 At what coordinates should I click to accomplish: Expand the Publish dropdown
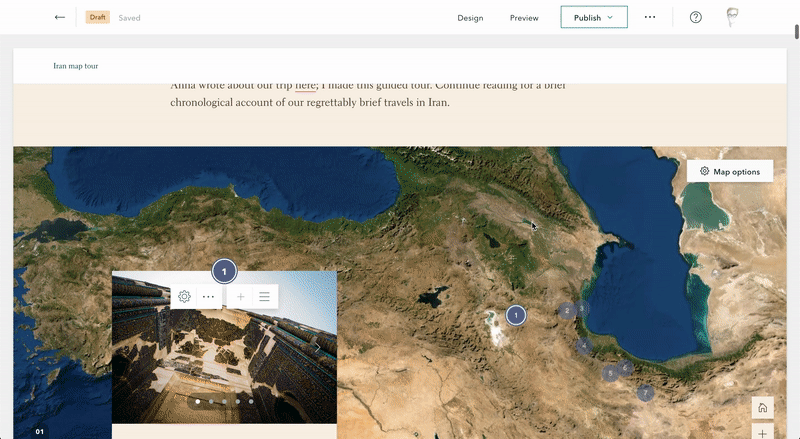pyautogui.click(x=594, y=17)
